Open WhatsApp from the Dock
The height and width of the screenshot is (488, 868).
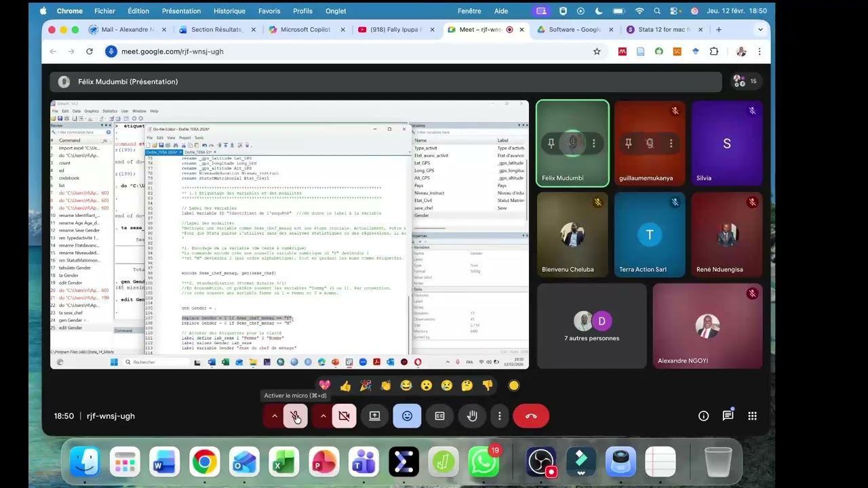coord(484,463)
